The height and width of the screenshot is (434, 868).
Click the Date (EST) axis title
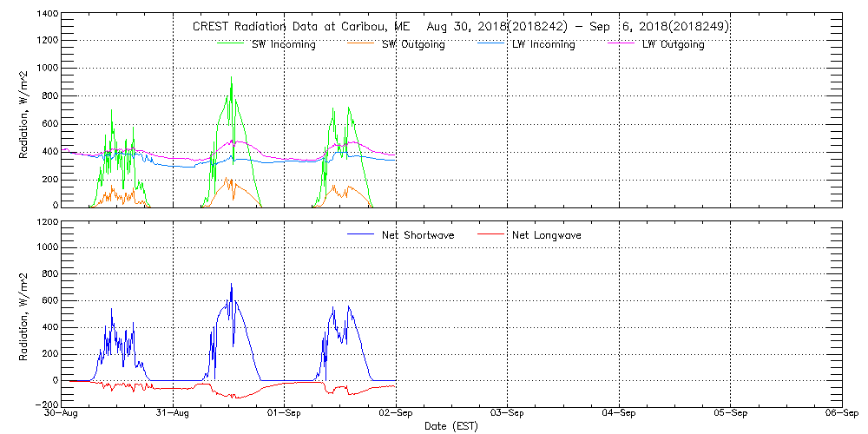coord(451,426)
